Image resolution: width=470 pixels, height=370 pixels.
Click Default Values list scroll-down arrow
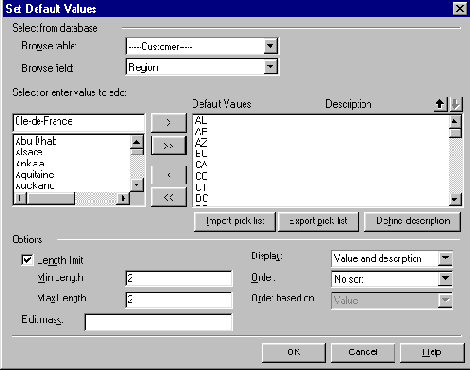[455, 199]
